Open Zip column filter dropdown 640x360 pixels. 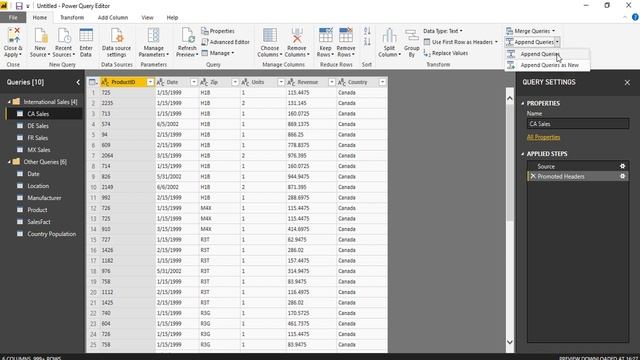coord(235,82)
